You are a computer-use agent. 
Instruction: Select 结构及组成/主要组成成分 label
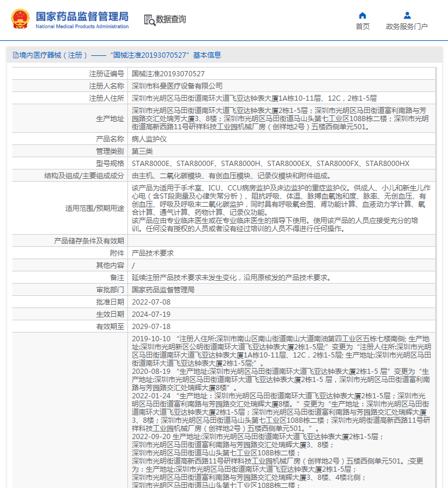coord(84,176)
